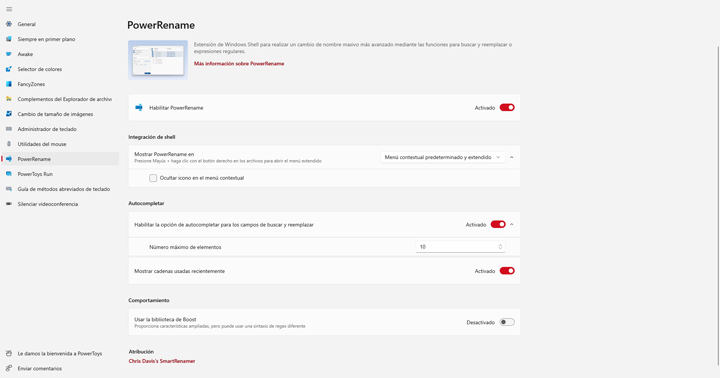Click Enviar comentarios label

pos(39,368)
